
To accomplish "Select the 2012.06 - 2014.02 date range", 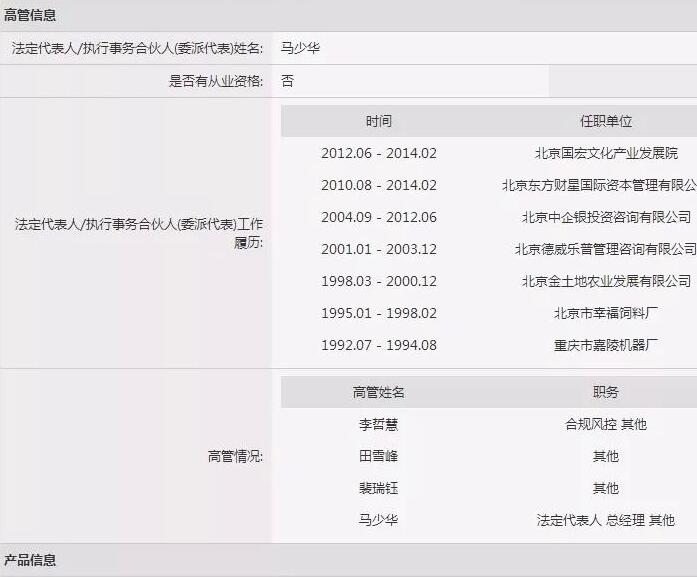I will [x=379, y=153].
